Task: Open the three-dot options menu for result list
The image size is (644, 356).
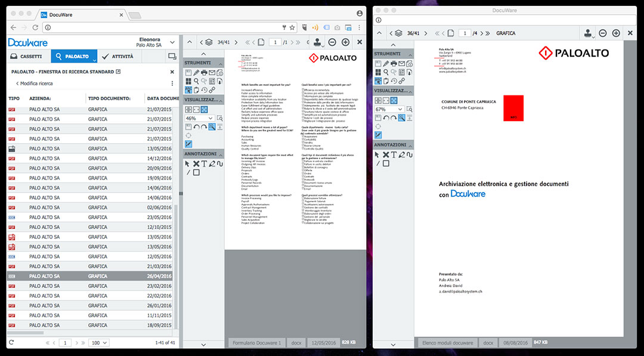Action: pyautogui.click(x=172, y=83)
